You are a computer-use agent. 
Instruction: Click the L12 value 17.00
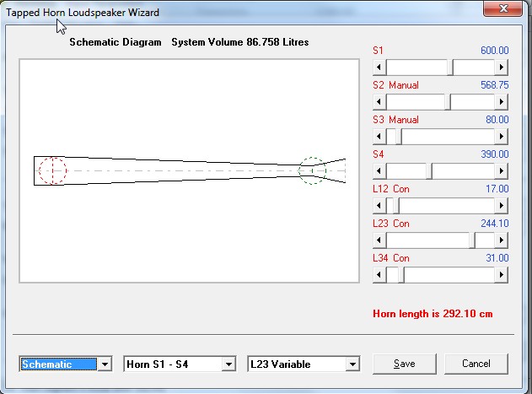[x=497, y=189]
